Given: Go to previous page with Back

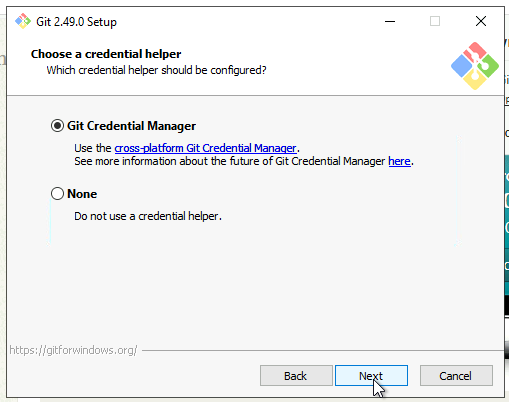Looking at the screenshot, I should point(296,376).
